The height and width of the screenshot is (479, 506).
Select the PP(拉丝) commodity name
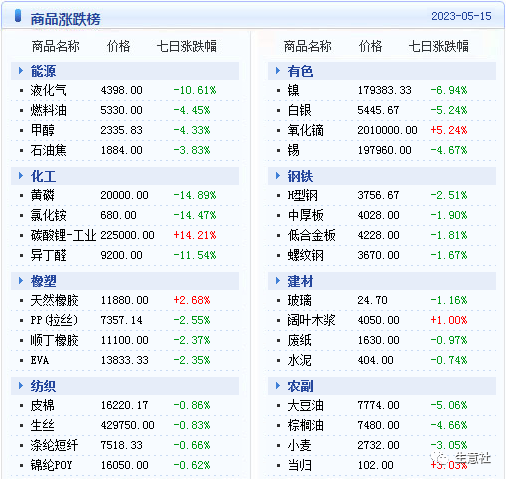click(54, 320)
